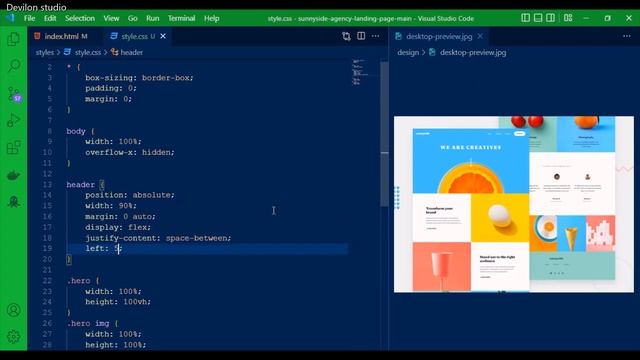This screenshot has width=640, height=360.
Task: Click line number 19 in gutter
Action: tap(47, 248)
